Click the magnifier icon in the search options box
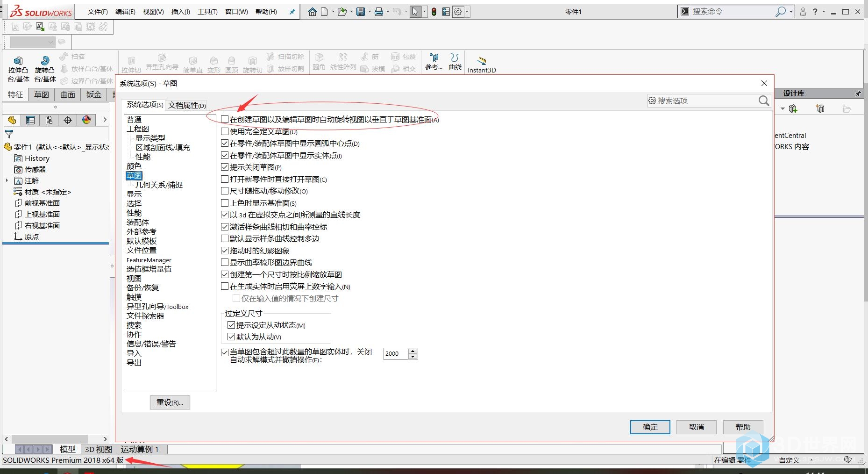This screenshot has height=474, width=868. (x=763, y=101)
